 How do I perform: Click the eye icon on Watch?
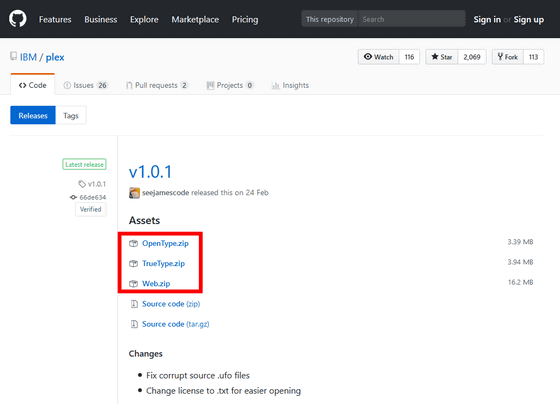368,56
